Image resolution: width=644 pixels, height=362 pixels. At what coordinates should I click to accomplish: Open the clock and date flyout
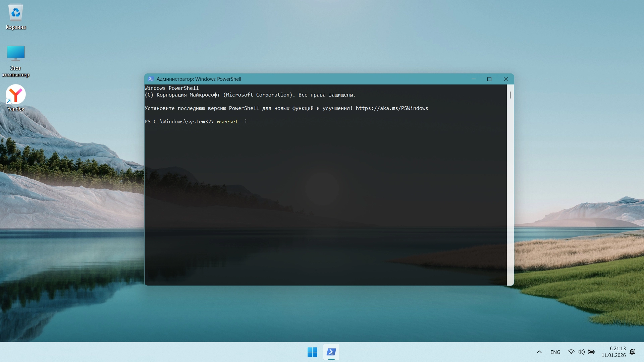(613, 352)
